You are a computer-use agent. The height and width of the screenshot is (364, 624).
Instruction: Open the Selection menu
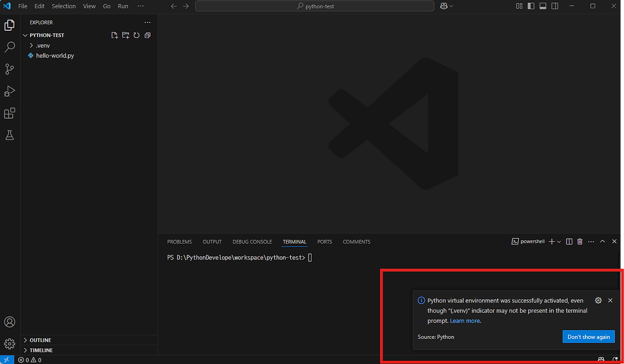[x=64, y=6]
